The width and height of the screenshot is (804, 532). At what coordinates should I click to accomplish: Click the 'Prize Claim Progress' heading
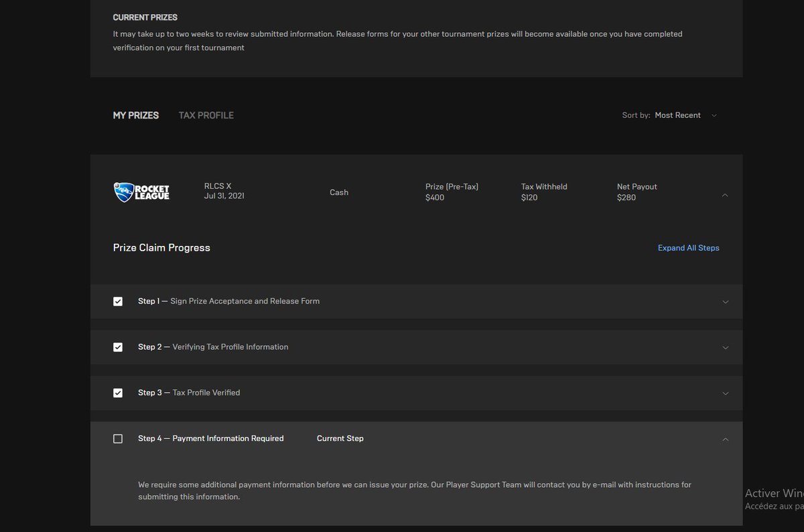click(161, 248)
